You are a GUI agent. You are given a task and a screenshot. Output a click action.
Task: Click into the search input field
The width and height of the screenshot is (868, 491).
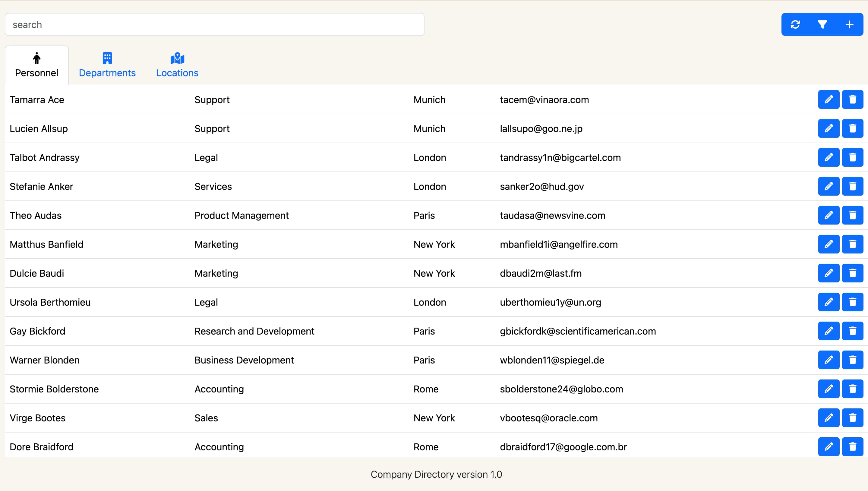pyautogui.click(x=214, y=25)
